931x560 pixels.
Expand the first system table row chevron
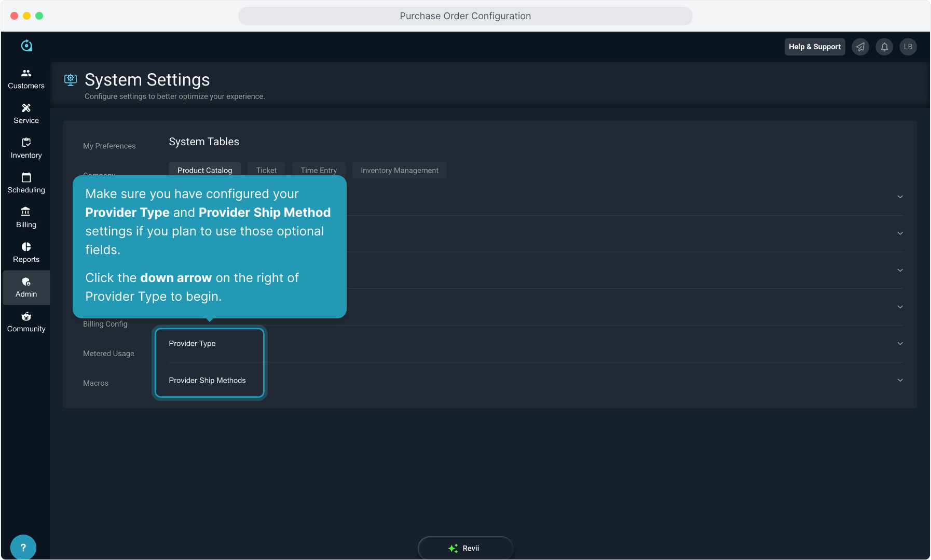pos(900,197)
